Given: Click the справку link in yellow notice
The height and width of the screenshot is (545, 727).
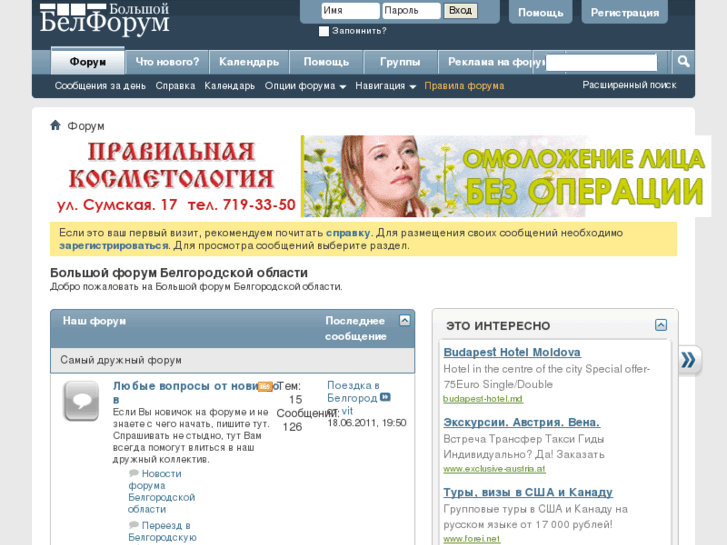Looking at the screenshot, I should click(x=348, y=233).
